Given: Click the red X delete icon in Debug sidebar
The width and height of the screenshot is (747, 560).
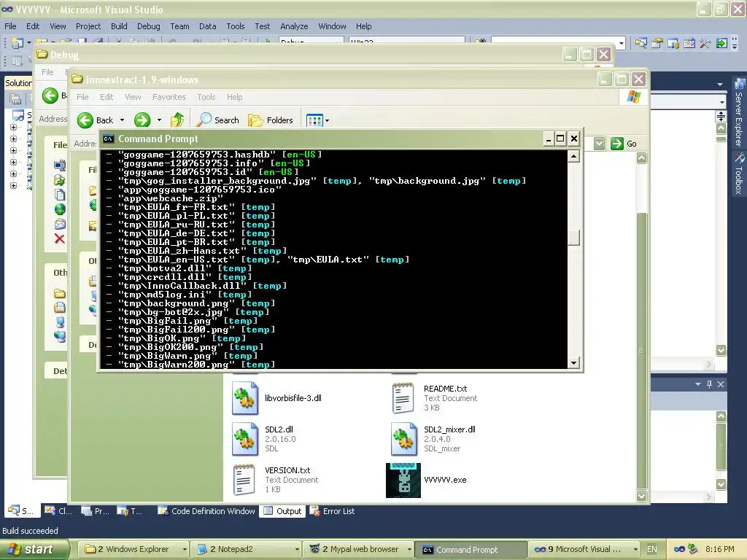Looking at the screenshot, I should click(60, 238).
